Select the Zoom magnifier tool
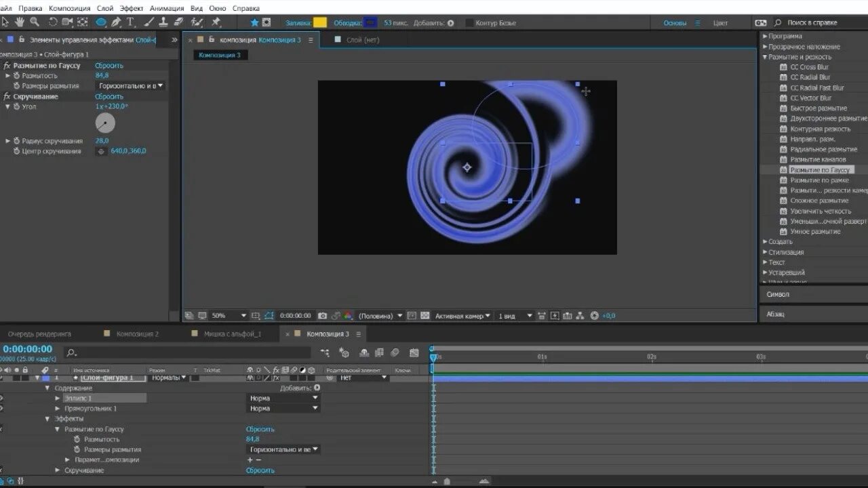Viewport: 868px width, 488px height. click(35, 22)
